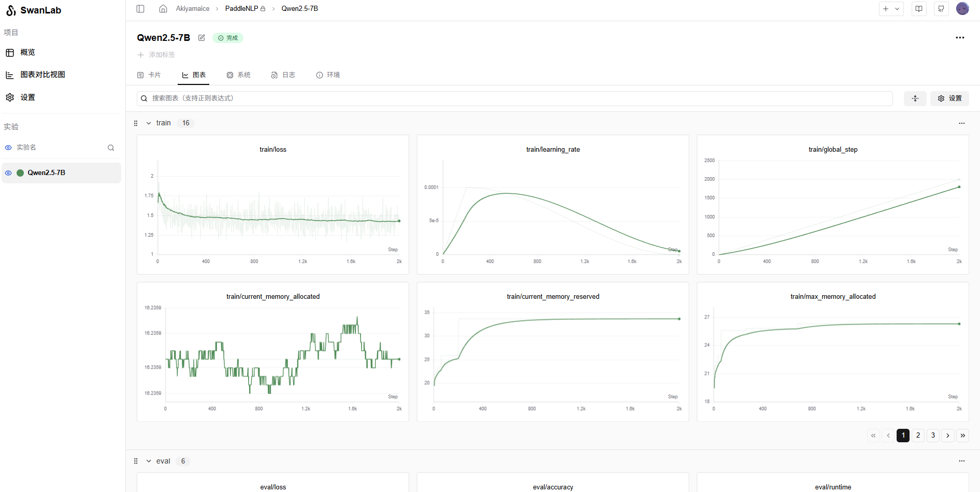The width and height of the screenshot is (980, 492).
Task: Edit experiment name with pencil icon
Action: click(201, 38)
